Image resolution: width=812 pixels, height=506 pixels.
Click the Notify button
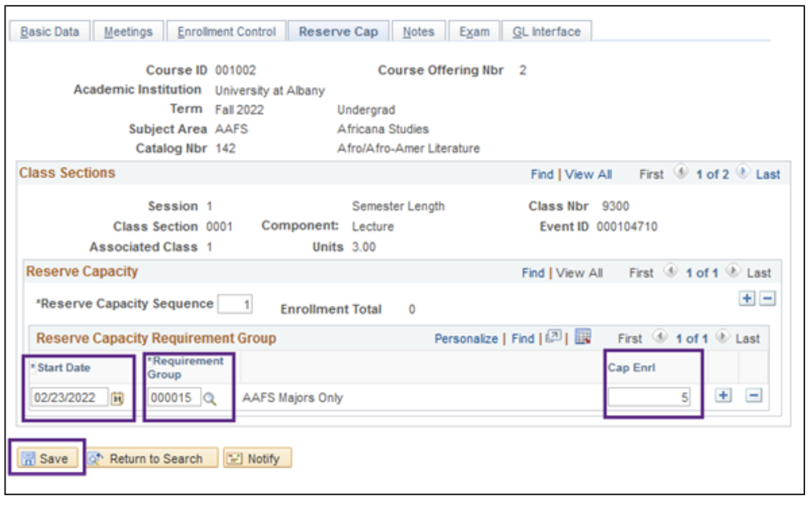257,459
